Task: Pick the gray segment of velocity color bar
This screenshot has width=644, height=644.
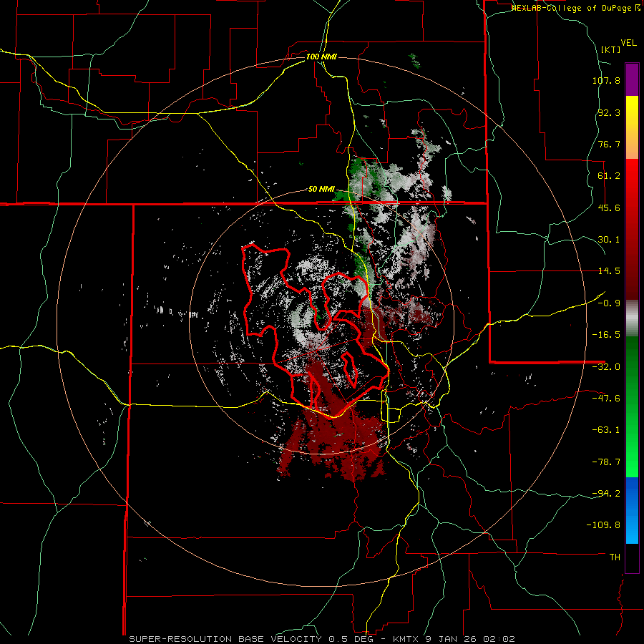Action: pos(632,318)
